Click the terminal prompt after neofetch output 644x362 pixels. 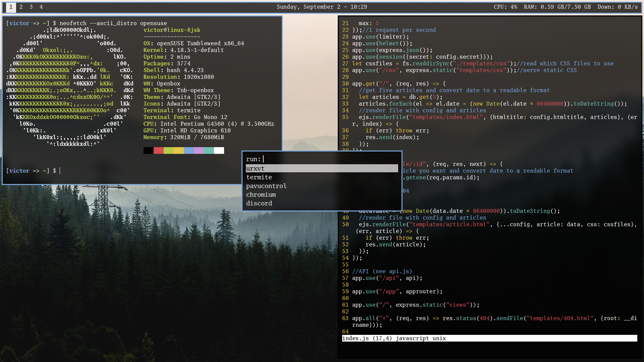pos(33,171)
